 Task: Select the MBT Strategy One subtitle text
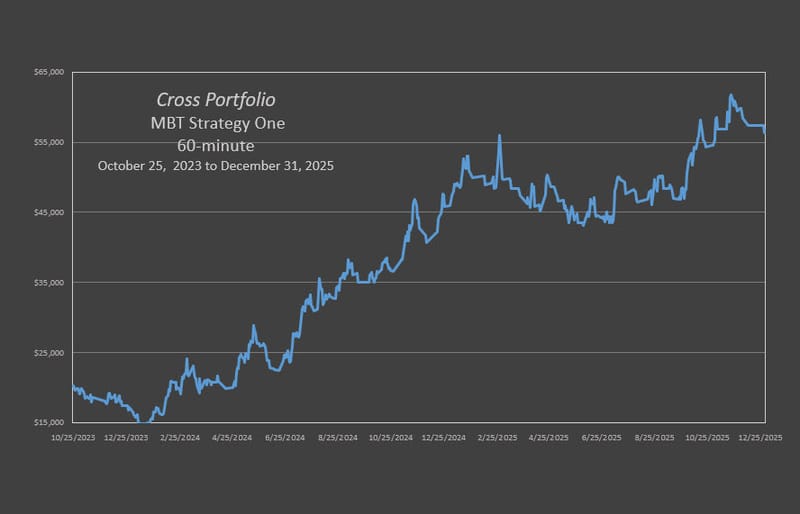[x=216, y=123]
